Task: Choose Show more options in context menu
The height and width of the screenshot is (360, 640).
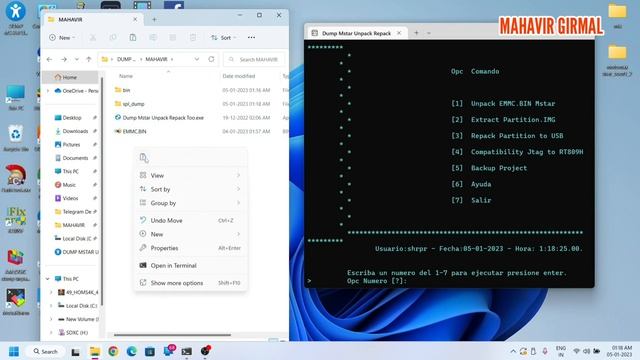Action: (190, 283)
